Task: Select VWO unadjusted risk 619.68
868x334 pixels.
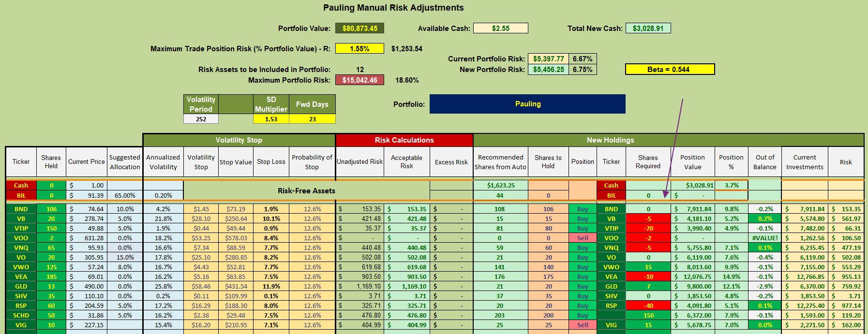Action: pyautogui.click(x=360, y=267)
